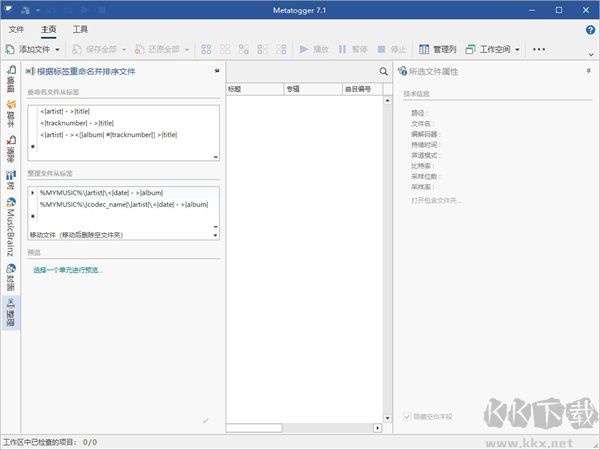The image size is (600, 450).
Task: Open the Tree sidebar panel
Action: tap(11, 180)
